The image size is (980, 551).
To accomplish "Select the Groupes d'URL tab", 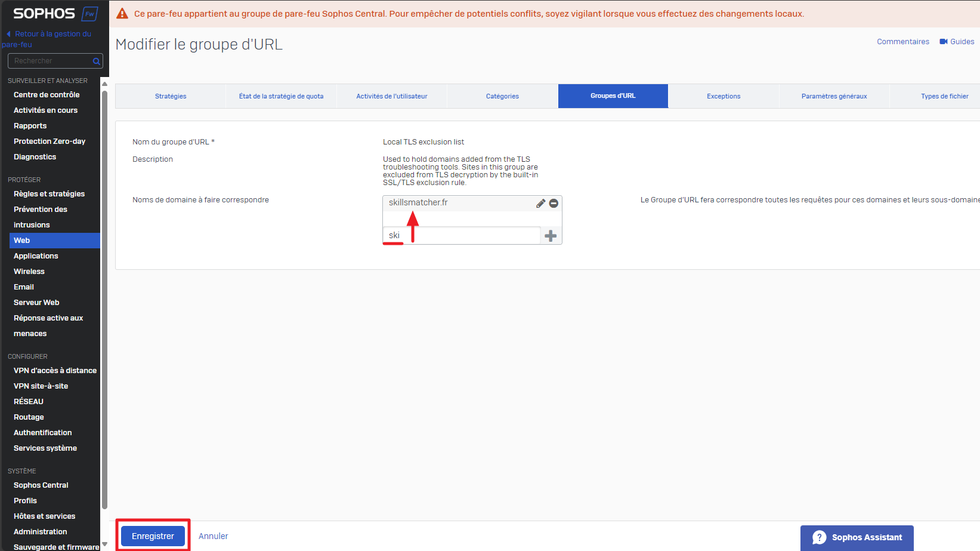I will pos(613,96).
